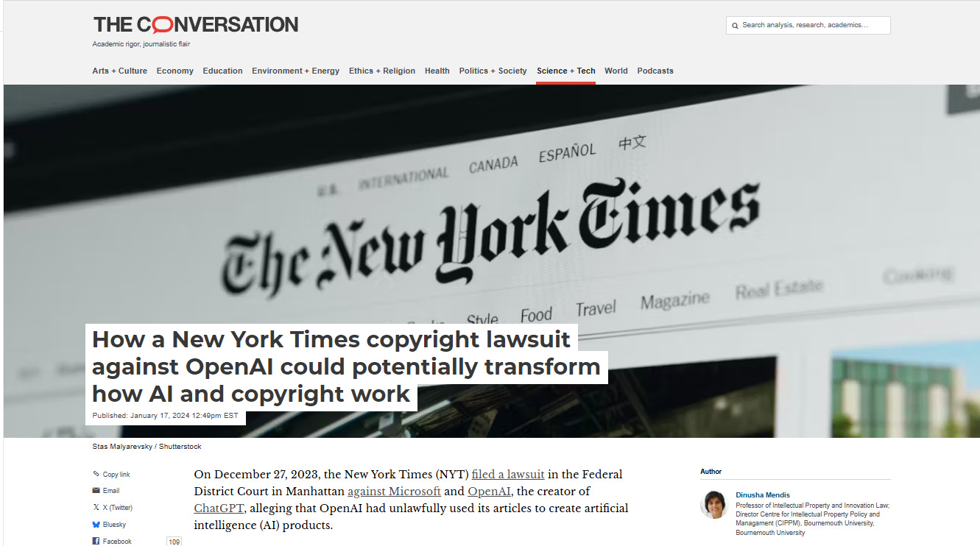Click the Email envelope icon
The image size is (980, 546).
coord(96,491)
